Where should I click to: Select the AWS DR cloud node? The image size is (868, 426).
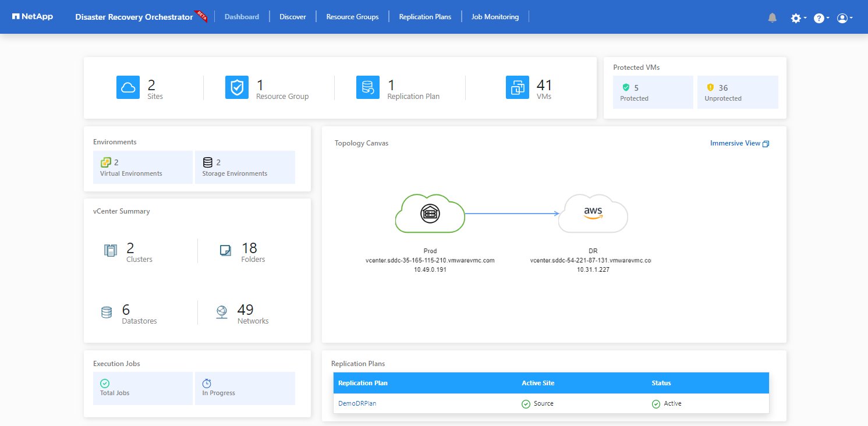(x=593, y=213)
